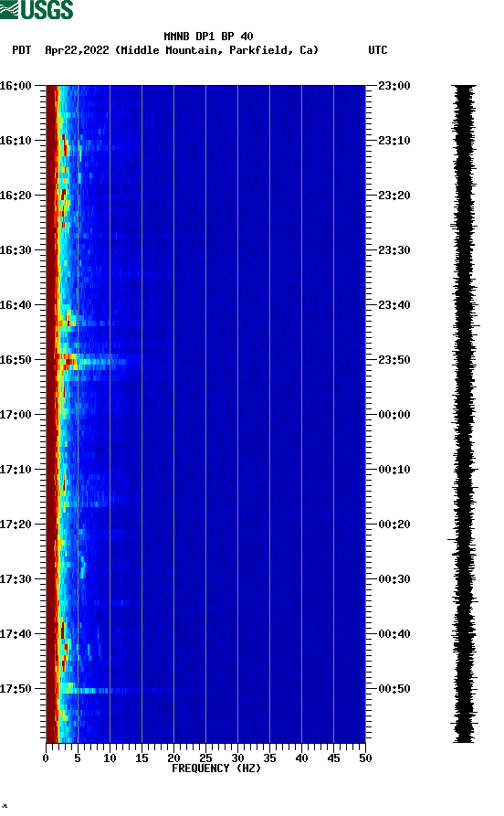The width and height of the screenshot is (504, 816).
Task: Click the '23:30' UTC time label
Action: [394, 249]
